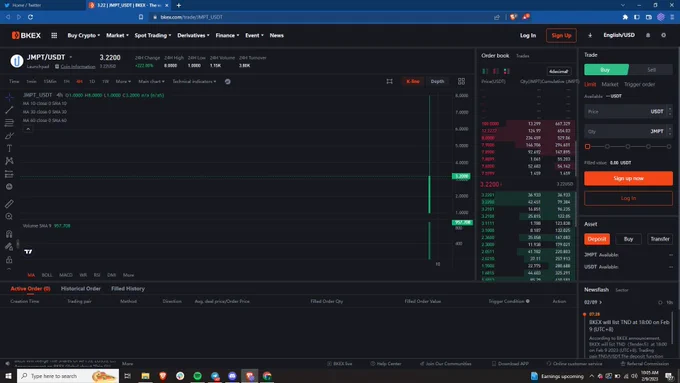Viewport: 680px width, 383px height.
Task: Open the apps grid menu icon
Action: coord(54,36)
